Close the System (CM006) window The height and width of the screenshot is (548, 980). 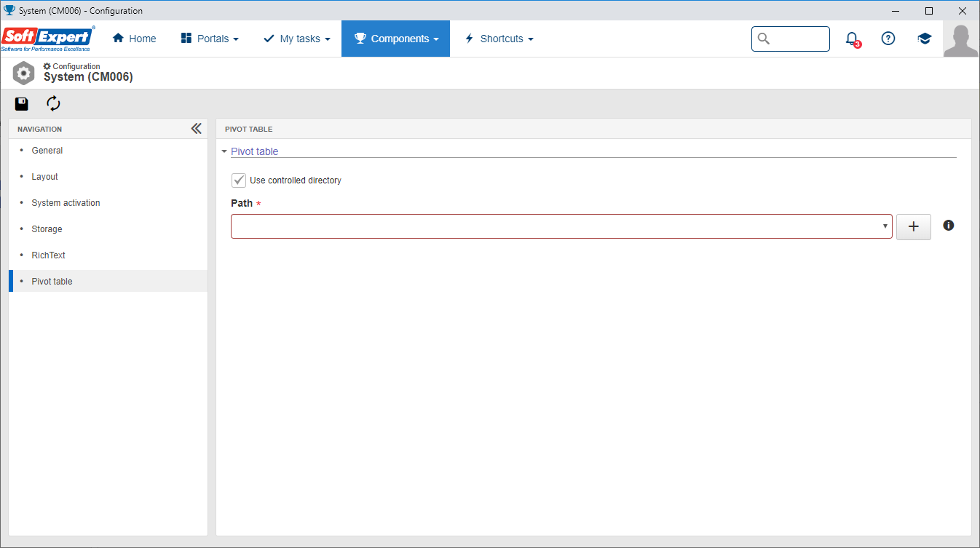click(x=963, y=11)
